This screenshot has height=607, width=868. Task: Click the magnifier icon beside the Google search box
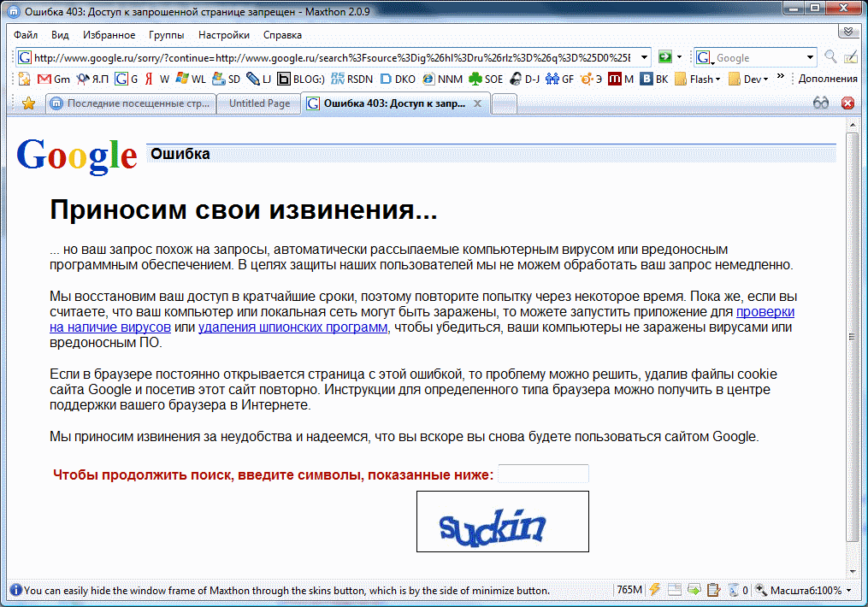coord(829,56)
